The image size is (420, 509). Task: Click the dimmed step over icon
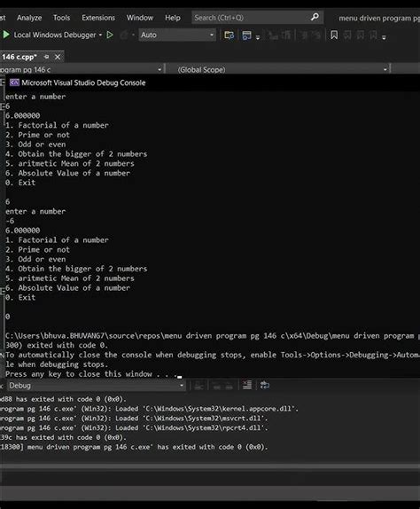(285, 35)
